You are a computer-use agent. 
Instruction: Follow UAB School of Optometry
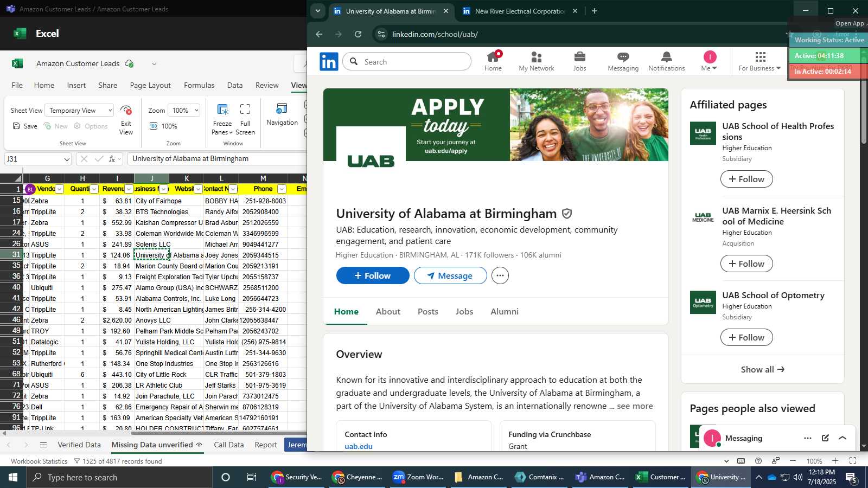pos(746,337)
